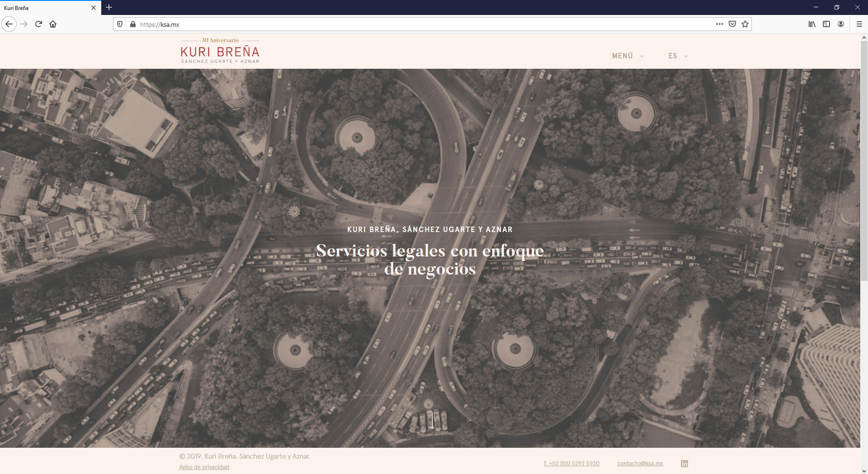The height and width of the screenshot is (474, 868).
Task: Open the Aviso de privacidad link
Action: [x=204, y=467]
